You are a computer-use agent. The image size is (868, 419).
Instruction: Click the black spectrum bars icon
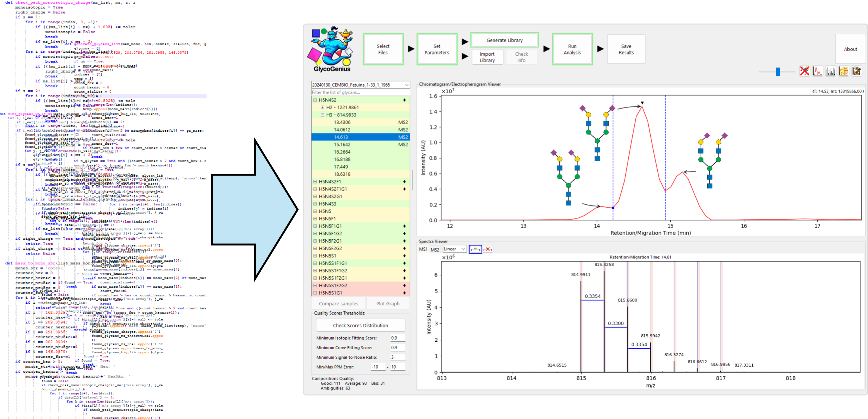pos(831,71)
